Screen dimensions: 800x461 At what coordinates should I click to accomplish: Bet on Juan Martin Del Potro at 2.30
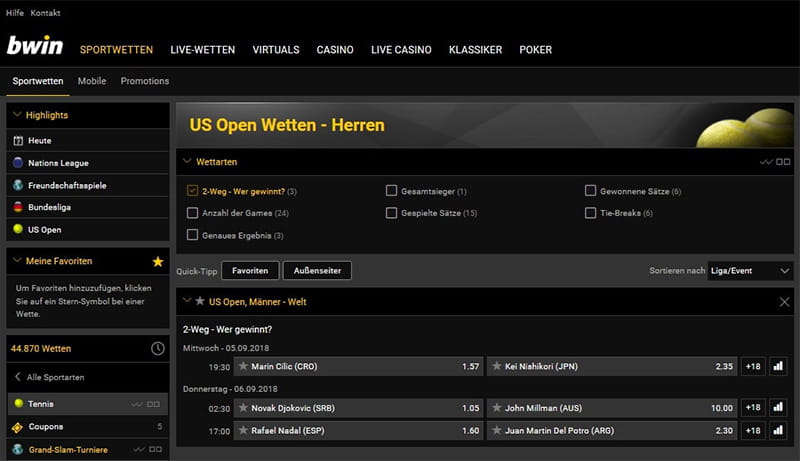612,430
